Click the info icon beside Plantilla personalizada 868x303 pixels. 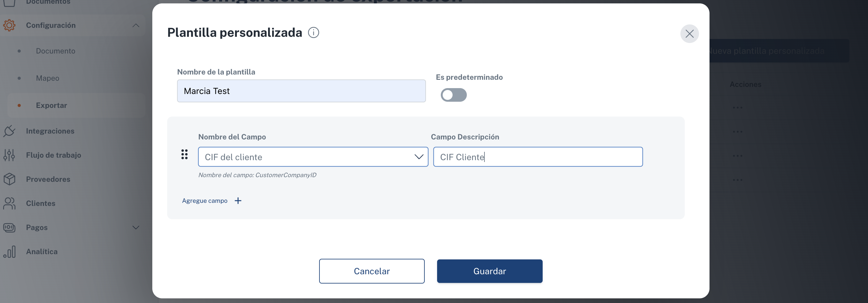pos(313,33)
